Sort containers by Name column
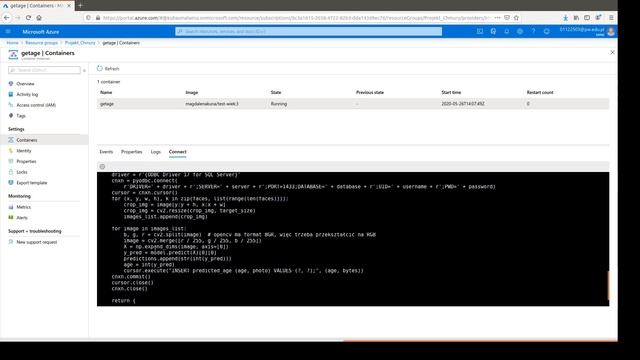This screenshot has height=360, width=640. click(x=106, y=93)
